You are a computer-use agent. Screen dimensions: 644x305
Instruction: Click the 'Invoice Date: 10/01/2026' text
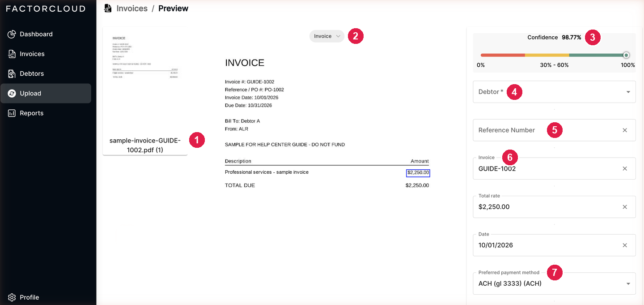pyautogui.click(x=252, y=98)
